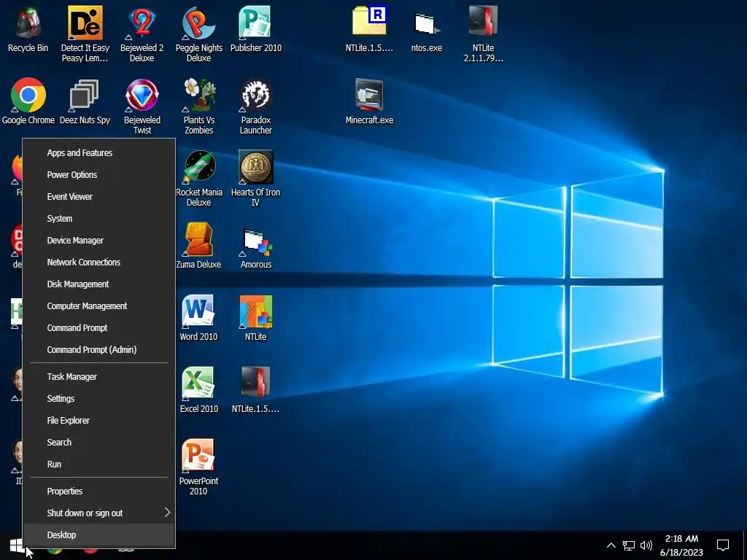Launch Google Chrome desktop shortcut
This screenshot has width=747, height=560.
coord(28,101)
